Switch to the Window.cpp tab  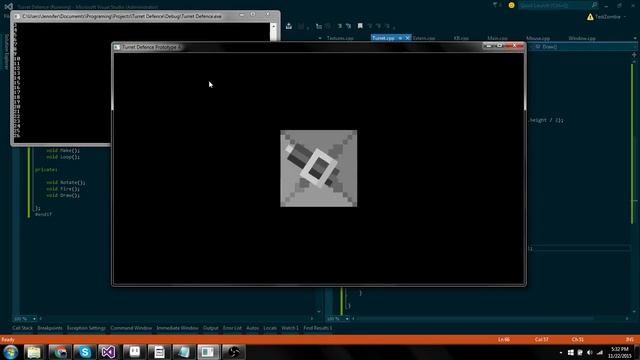tap(582, 38)
